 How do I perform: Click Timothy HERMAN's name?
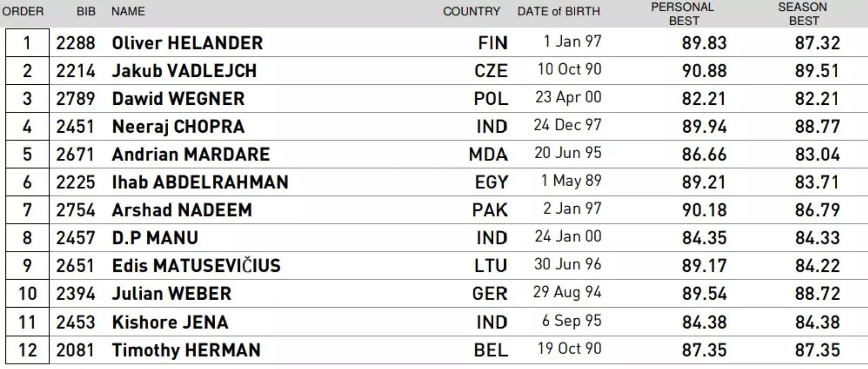tap(186, 350)
